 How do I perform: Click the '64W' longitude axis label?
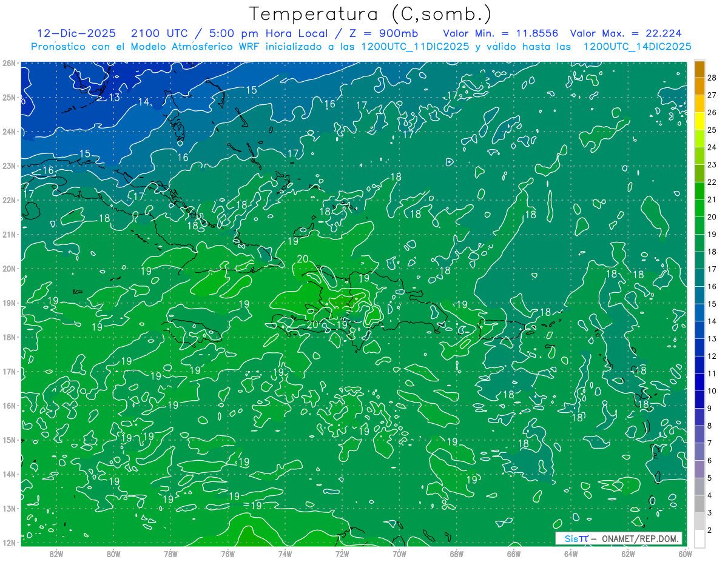coord(571,554)
